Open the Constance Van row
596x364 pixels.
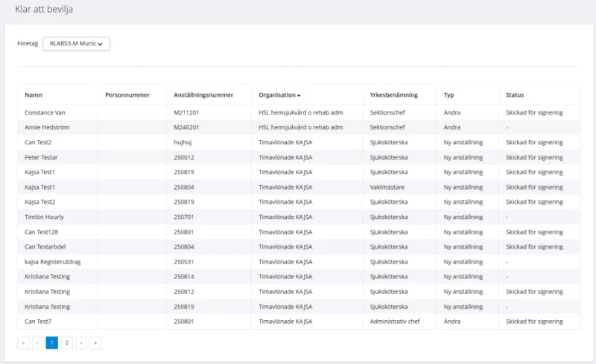[x=45, y=112]
